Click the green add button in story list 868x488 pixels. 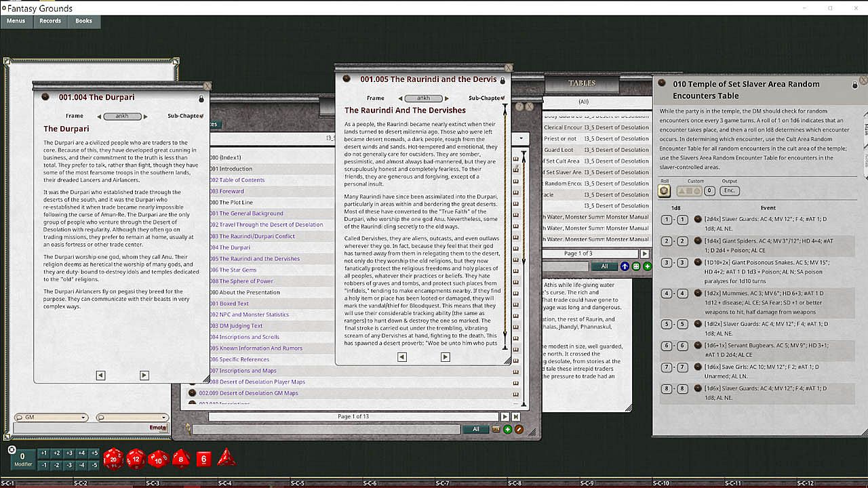[507, 429]
